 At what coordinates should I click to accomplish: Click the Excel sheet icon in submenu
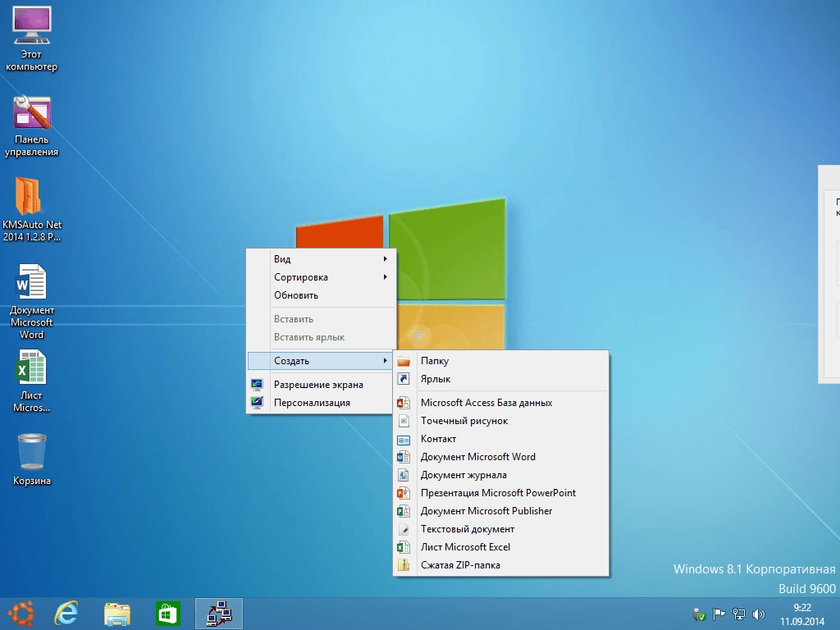[x=404, y=547]
